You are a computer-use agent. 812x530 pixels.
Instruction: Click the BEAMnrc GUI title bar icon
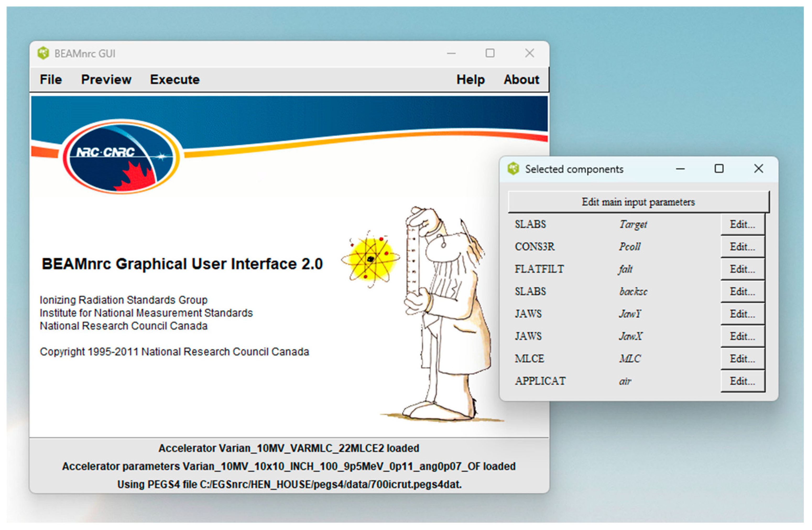[43, 53]
